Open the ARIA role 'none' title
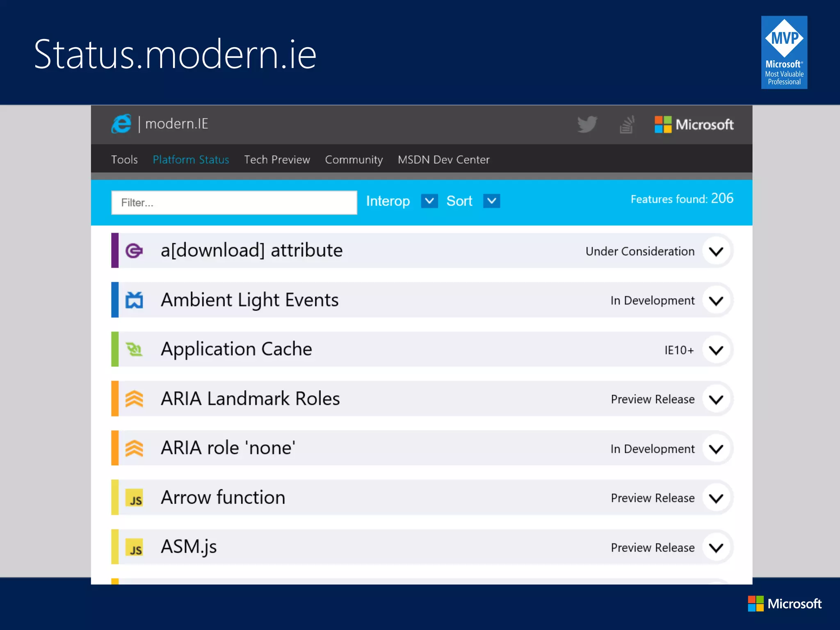 (x=228, y=447)
